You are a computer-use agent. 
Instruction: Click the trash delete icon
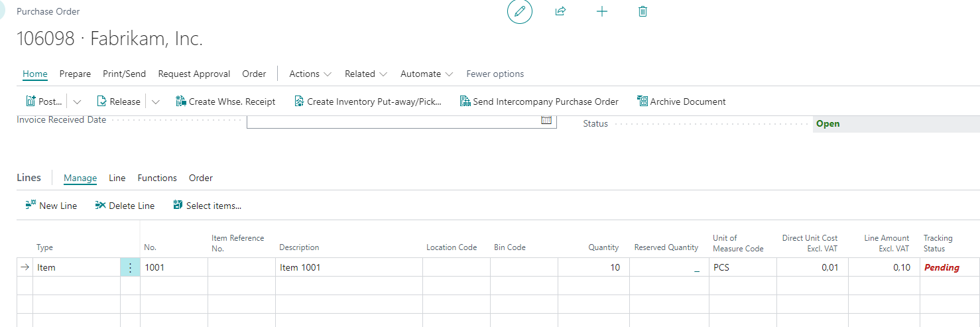[x=643, y=11]
